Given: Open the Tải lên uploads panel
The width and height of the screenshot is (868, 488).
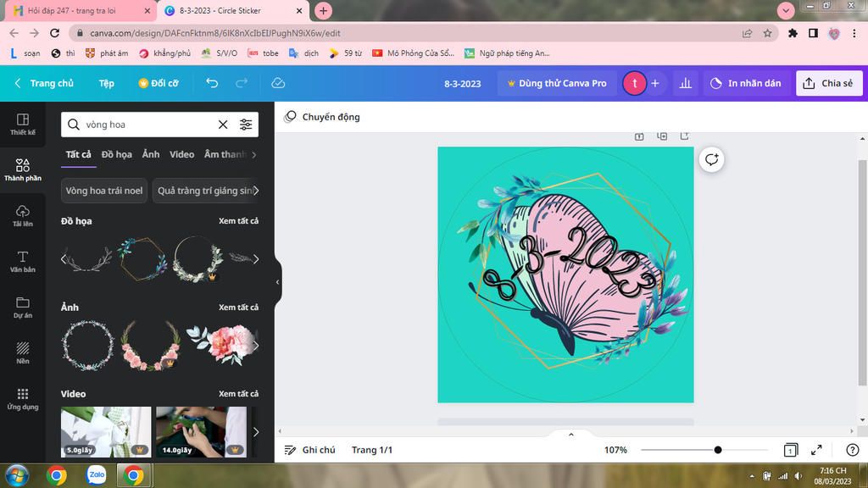Looking at the screenshot, I should click(x=23, y=216).
